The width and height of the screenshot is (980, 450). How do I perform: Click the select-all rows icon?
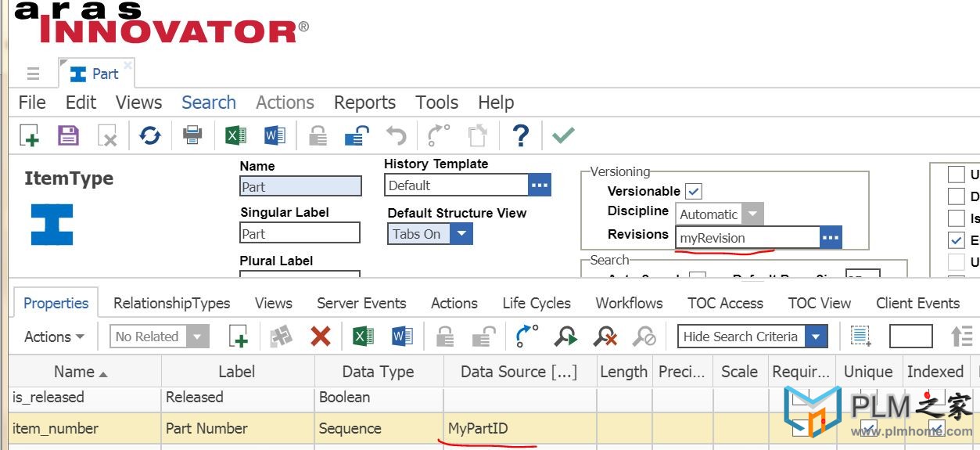pyautogui.click(x=861, y=337)
